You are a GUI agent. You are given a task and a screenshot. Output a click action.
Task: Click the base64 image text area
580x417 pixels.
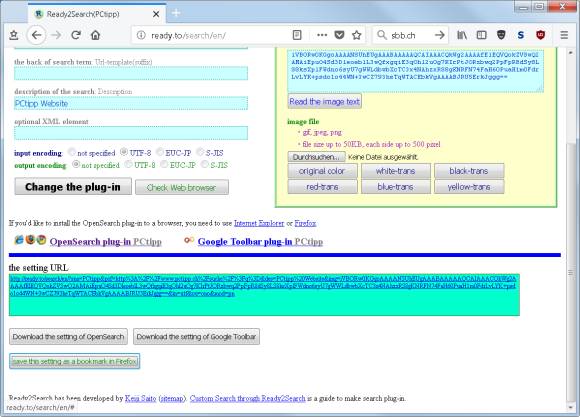click(416, 71)
